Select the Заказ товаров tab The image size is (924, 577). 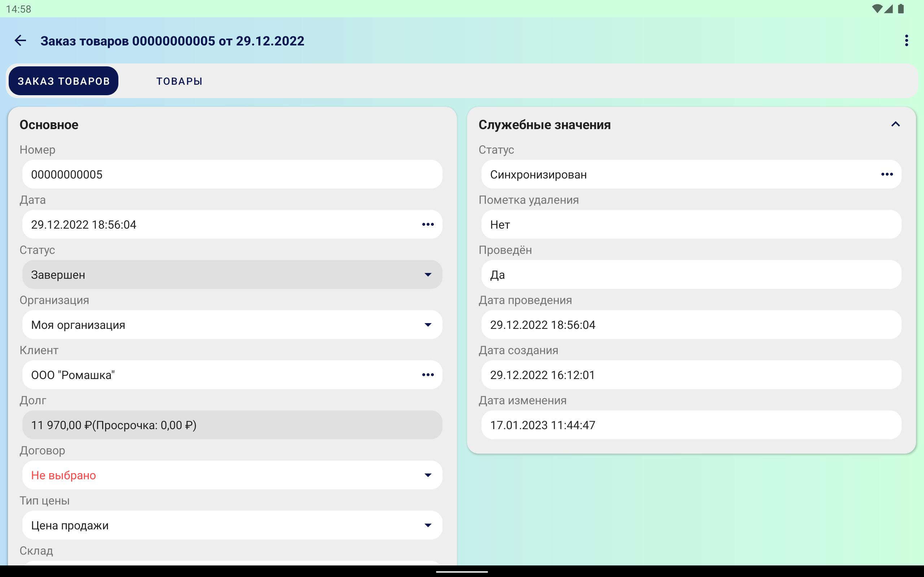click(x=64, y=81)
